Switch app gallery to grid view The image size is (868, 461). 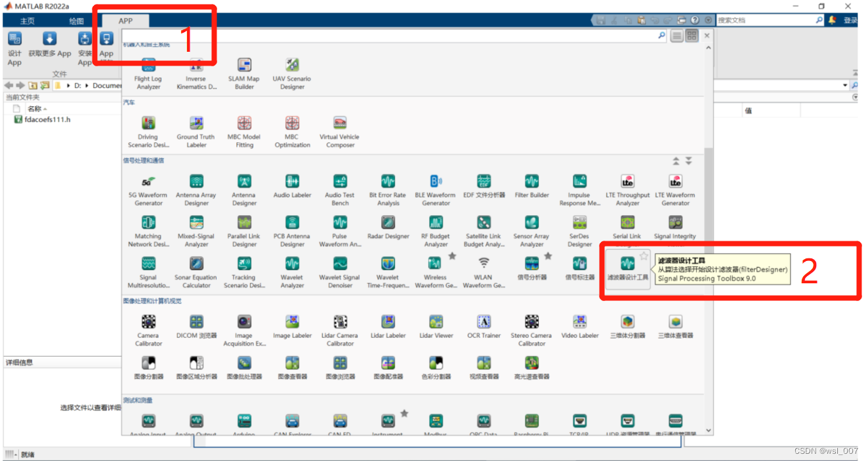tap(692, 36)
